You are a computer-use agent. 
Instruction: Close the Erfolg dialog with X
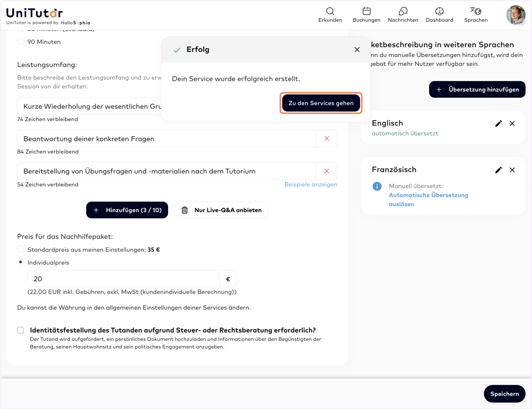pyautogui.click(x=357, y=50)
